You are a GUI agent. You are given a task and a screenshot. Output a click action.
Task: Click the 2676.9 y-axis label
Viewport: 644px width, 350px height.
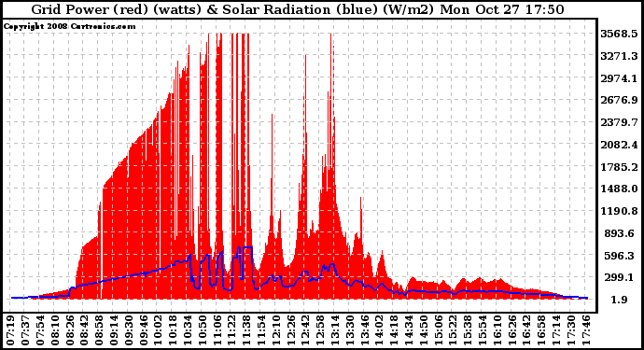tap(619, 100)
